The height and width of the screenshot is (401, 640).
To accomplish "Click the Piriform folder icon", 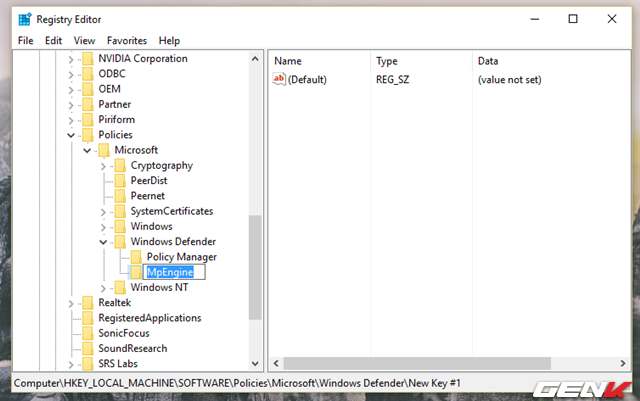I will click(88, 120).
